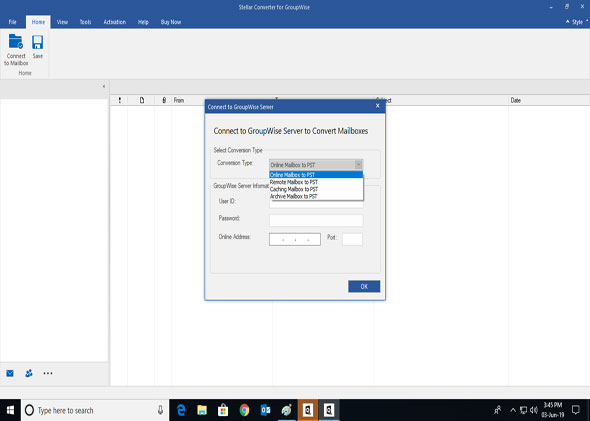This screenshot has width=590, height=421.
Task: Click the Password input field
Action: [x=316, y=220]
